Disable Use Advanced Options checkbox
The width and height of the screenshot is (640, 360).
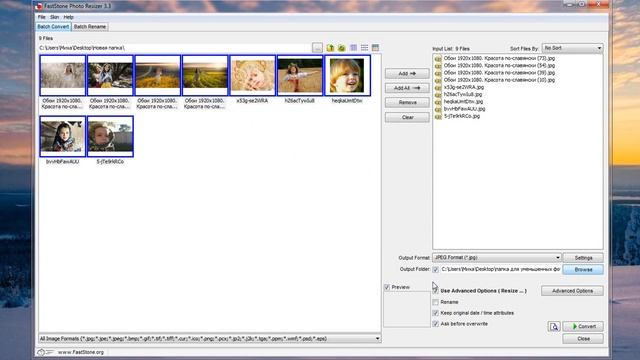pos(436,291)
